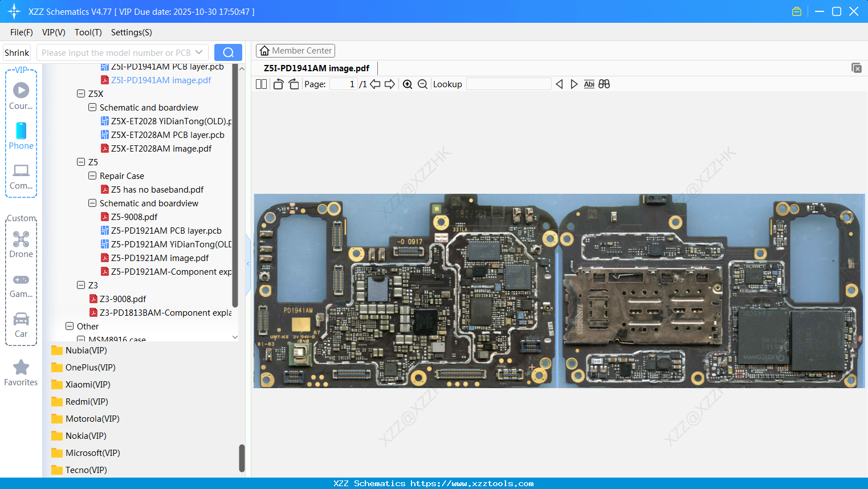This screenshot has width=868, height=489.
Task: Zoom in on the board image
Action: [x=407, y=84]
